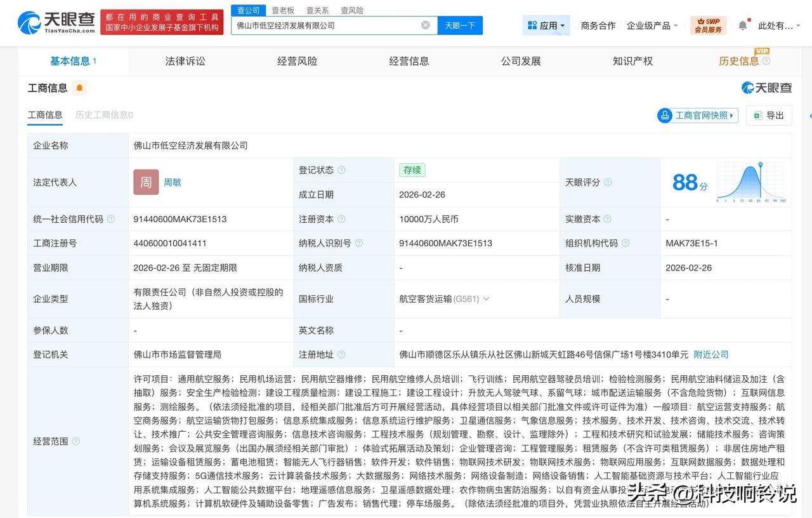The image size is (812, 518).
Task: Click the grid icon beside 应用
Action: click(531, 23)
